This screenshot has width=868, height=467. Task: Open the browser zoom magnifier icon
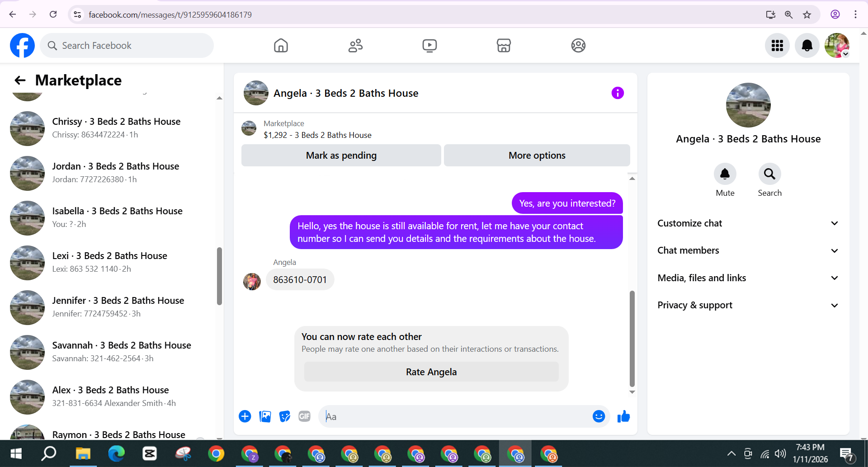[x=789, y=14]
